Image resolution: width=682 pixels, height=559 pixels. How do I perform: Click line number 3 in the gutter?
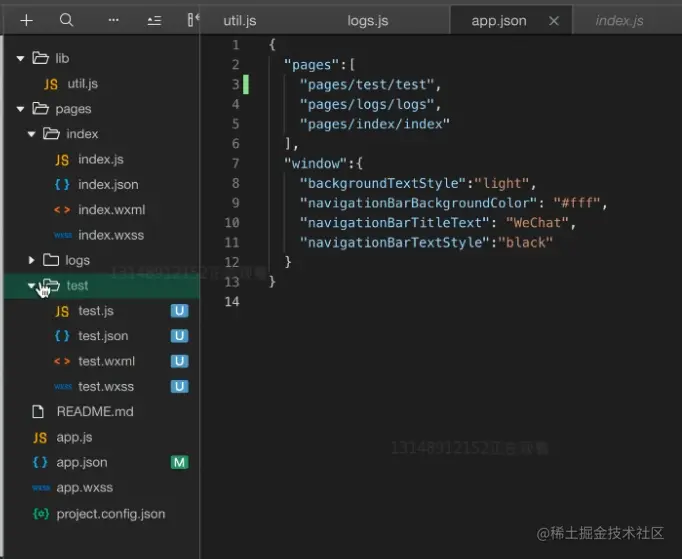coord(235,84)
